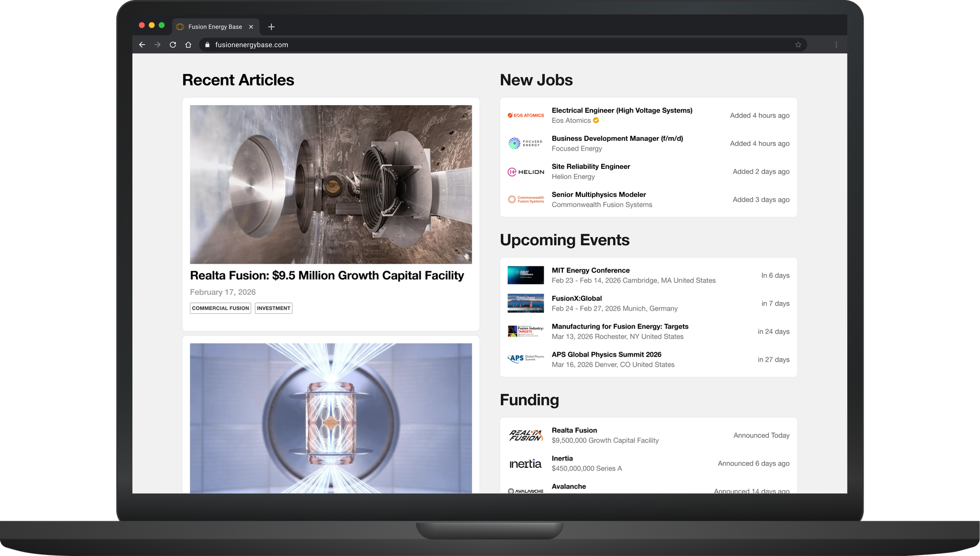Go to the browser home icon
Viewport: 980px width, 556px height.
click(188, 45)
